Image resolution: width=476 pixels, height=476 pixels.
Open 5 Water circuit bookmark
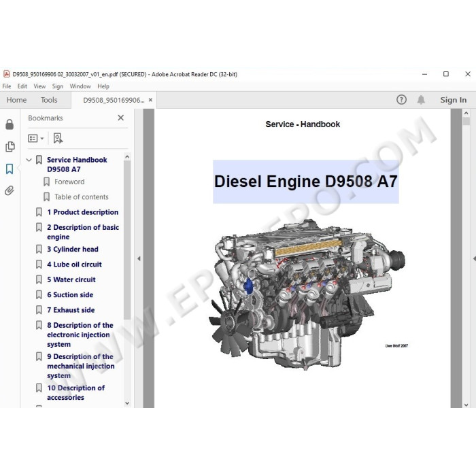tap(71, 279)
